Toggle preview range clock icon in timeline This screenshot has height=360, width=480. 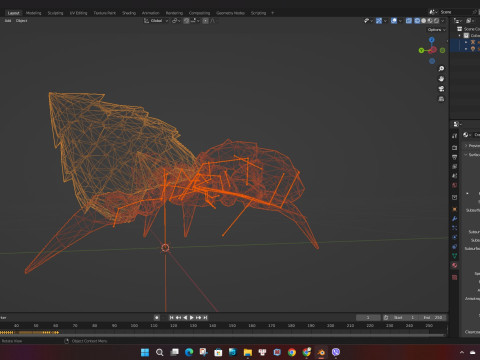386,318
